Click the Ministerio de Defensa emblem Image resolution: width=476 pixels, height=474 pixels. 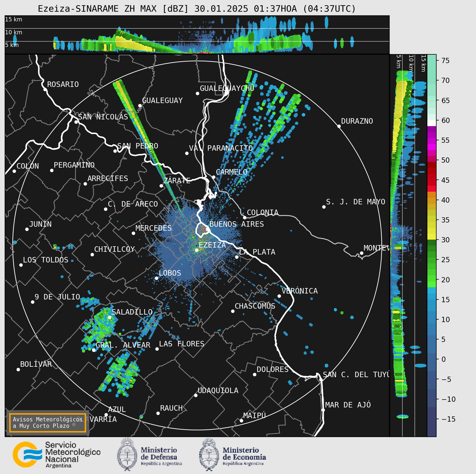(x=127, y=454)
